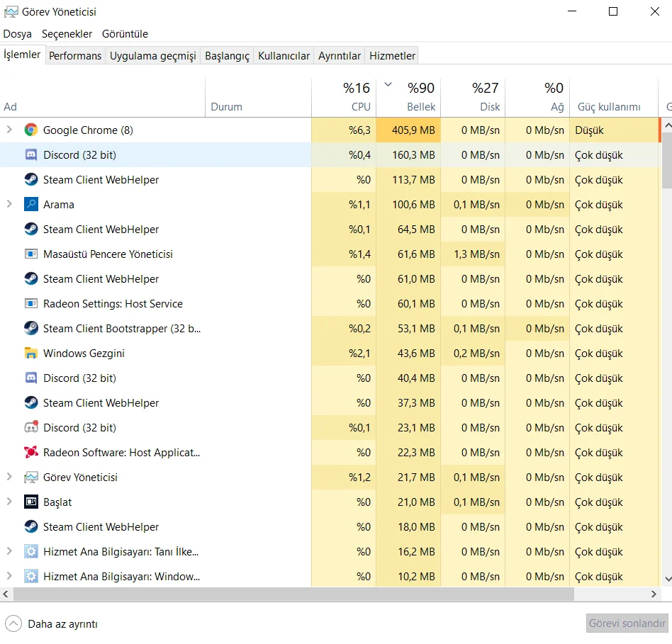
Task: Switch to the Performans tab
Action: coord(75,55)
